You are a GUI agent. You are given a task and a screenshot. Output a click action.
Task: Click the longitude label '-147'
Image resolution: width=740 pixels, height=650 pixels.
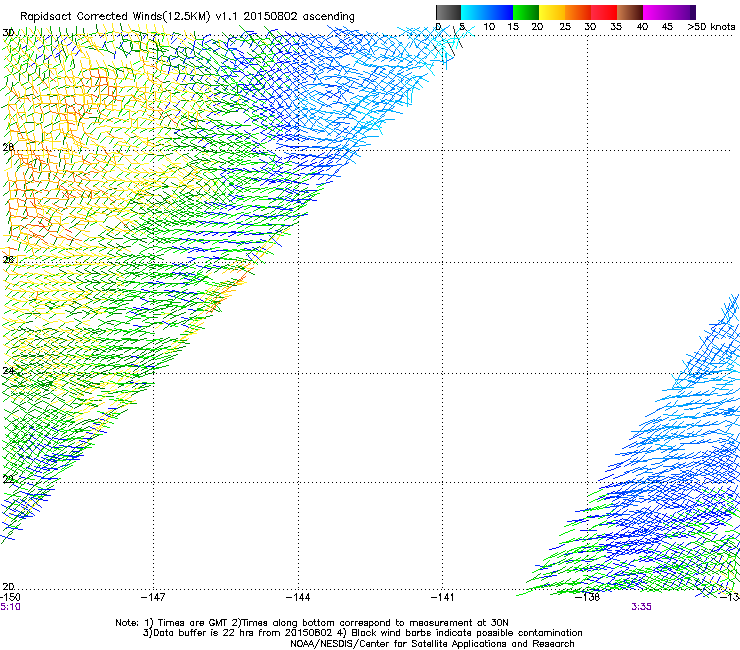[x=153, y=598]
